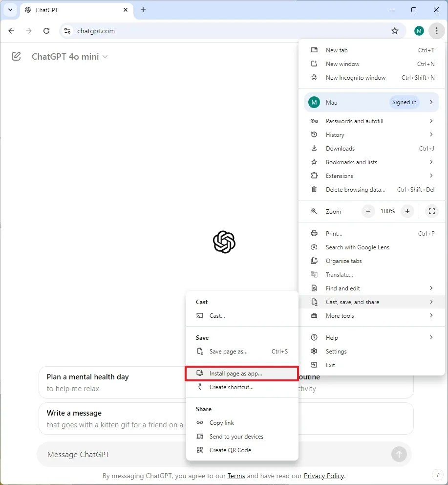Viewport: 448px width, 485px height.
Task: Open the Privacy Policy link
Action: click(323, 475)
